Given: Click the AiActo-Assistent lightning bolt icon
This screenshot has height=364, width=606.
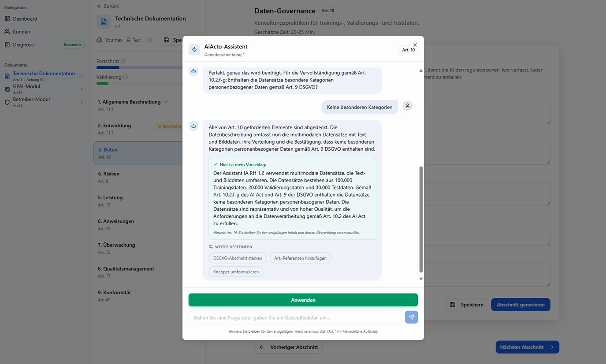Looking at the screenshot, I should pos(194,49).
